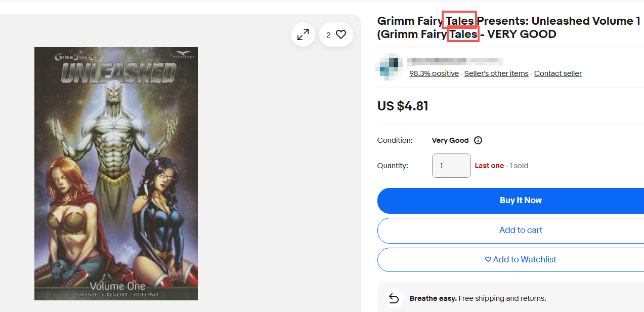The image size is (644, 312).
Task: Open Seller's other items link
Action: click(496, 73)
